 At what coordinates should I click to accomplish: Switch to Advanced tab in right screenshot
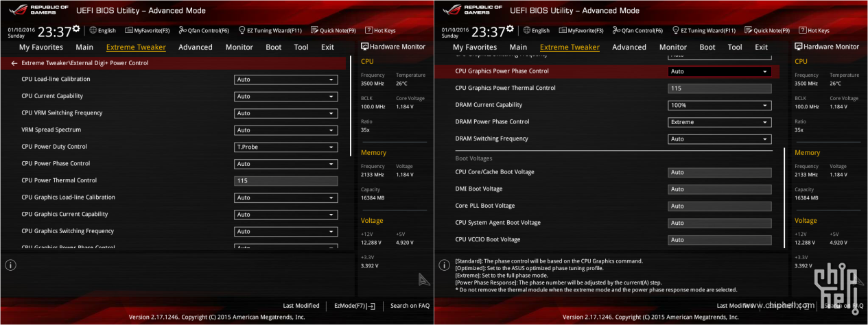[x=629, y=47]
